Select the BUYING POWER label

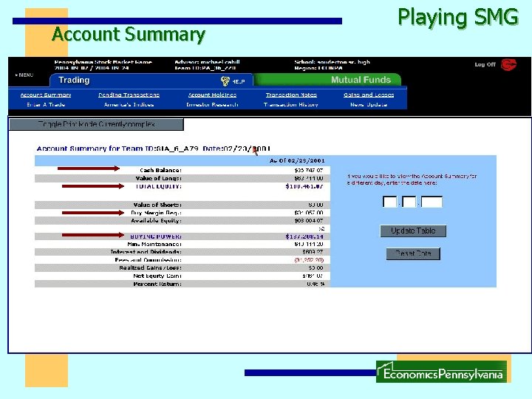[156, 236]
